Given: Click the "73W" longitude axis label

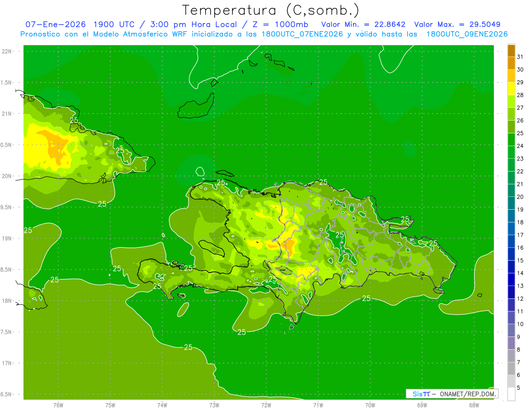Looking at the screenshot, I should [x=214, y=405].
